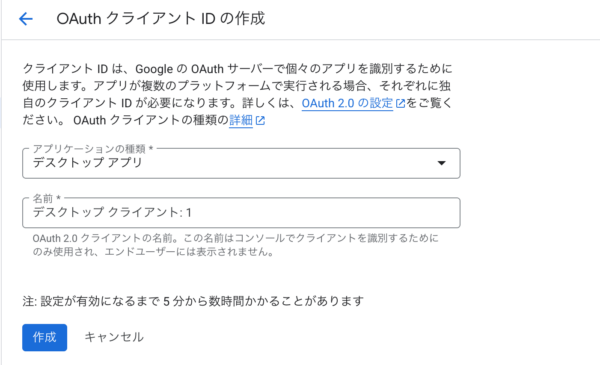Click helper text line のみ使用され、エンドユーザー
This screenshot has height=365, width=600.
[x=153, y=252]
